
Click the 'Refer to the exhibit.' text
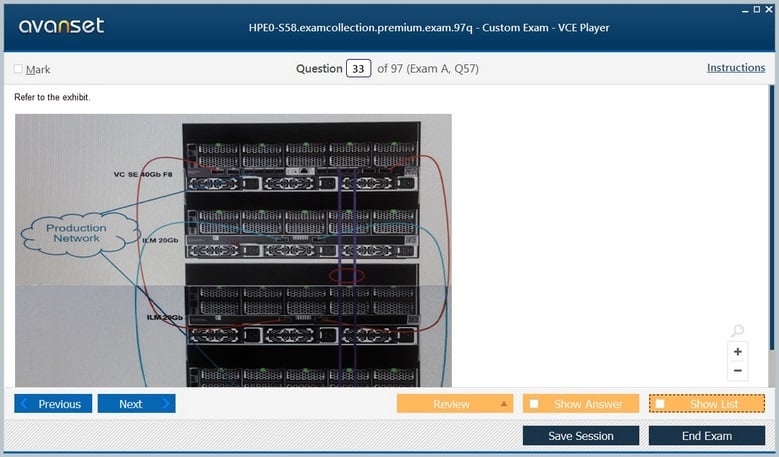[x=52, y=97]
